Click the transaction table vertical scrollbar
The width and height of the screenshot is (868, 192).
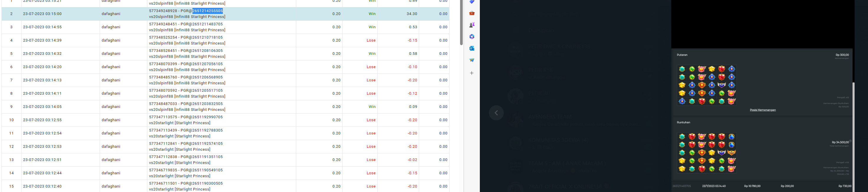(461, 22)
